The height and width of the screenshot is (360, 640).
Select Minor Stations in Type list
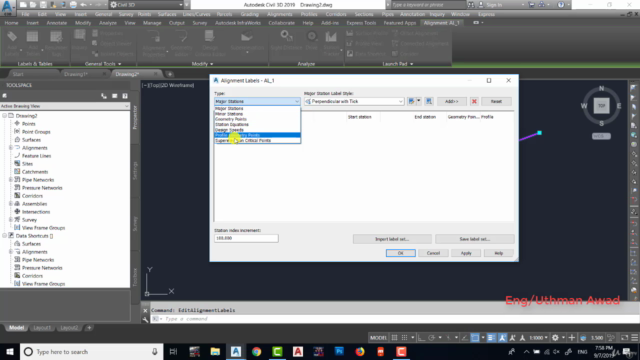coord(257,114)
